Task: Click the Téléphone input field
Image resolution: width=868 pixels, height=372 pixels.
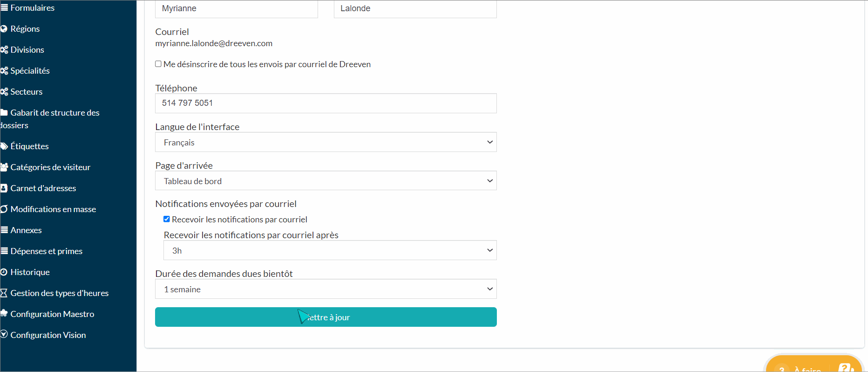Action: (x=326, y=103)
